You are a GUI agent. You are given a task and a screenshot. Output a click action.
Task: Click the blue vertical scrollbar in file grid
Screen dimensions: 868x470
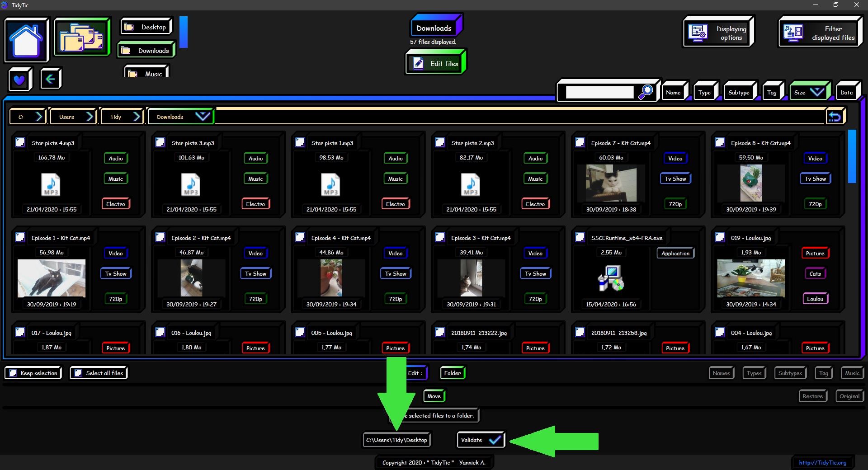(852, 156)
